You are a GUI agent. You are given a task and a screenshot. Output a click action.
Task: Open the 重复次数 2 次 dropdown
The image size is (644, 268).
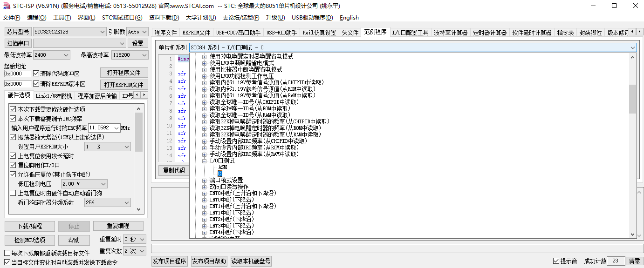coord(135,251)
